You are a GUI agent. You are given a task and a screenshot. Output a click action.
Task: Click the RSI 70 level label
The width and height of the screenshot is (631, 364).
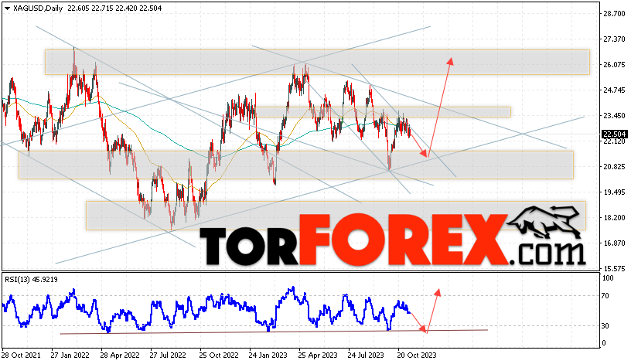tap(605, 296)
